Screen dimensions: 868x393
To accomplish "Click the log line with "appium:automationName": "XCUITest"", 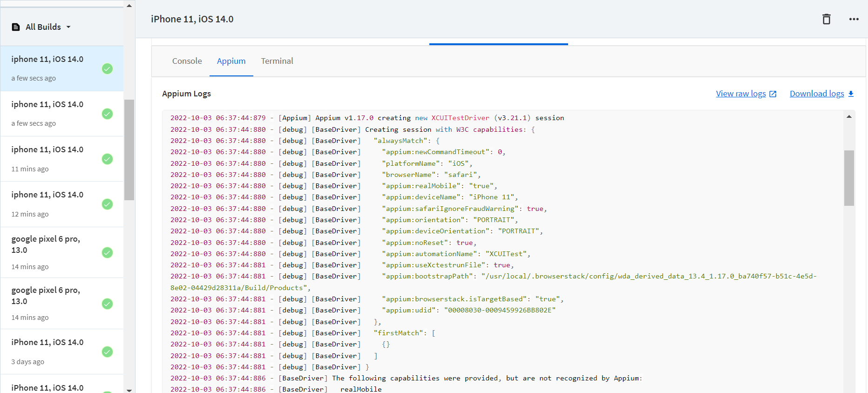I will pos(351,254).
